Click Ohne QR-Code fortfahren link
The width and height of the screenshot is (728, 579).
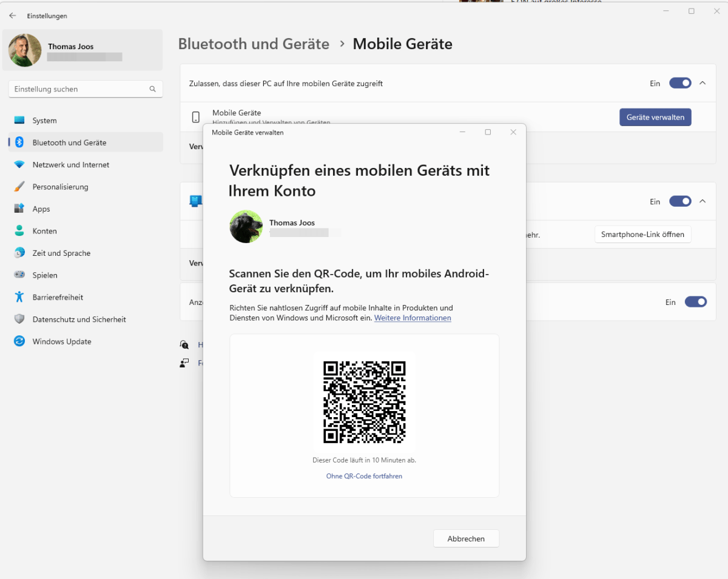(x=364, y=476)
